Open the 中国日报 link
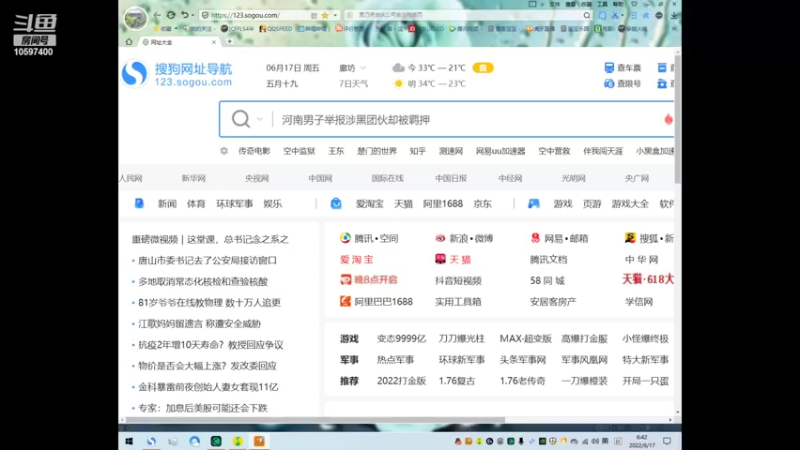Viewport: 800px width, 450px height. pyautogui.click(x=451, y=178)
